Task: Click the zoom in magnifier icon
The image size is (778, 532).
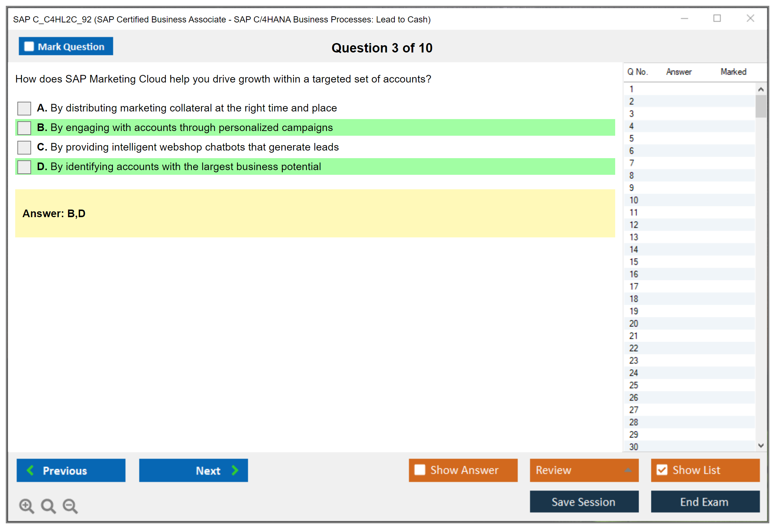Action: point(26,506)
